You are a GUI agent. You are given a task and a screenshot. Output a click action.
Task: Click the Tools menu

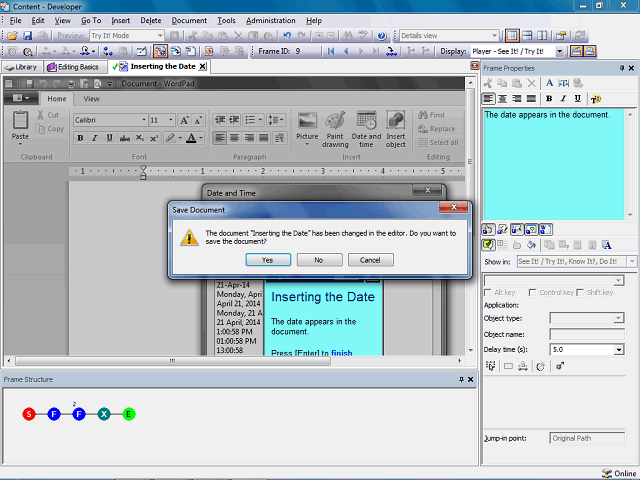[226, 20]
